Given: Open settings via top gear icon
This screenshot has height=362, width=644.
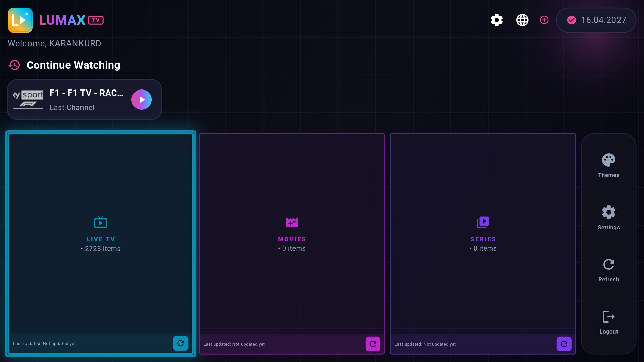Looking at the screenshot, I should pos(497,20).
